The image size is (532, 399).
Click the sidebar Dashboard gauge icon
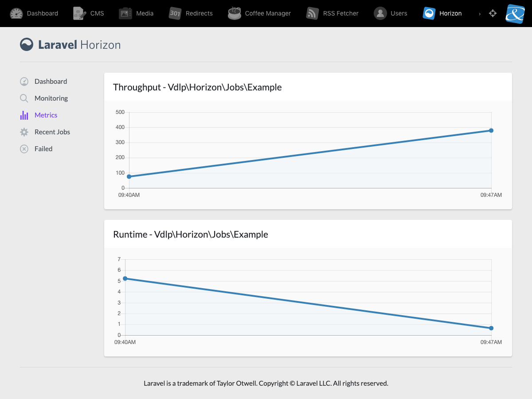[x=24, y=82]
